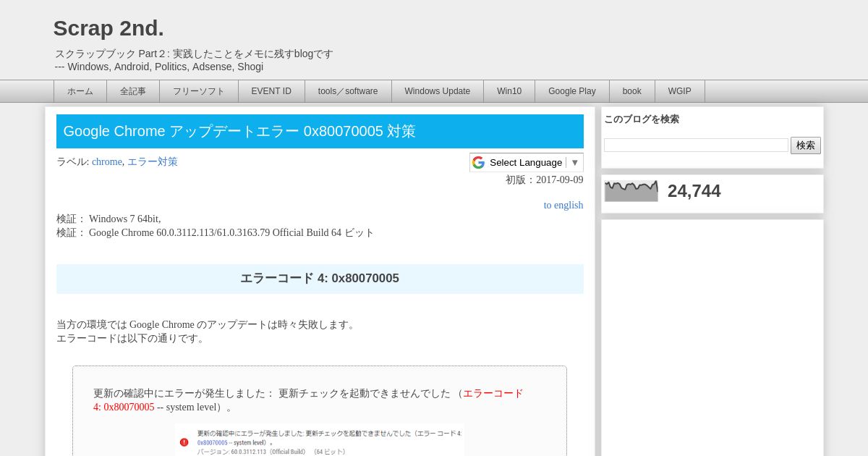
Task: Select the EVENT ID menu item
Action: 271,91
